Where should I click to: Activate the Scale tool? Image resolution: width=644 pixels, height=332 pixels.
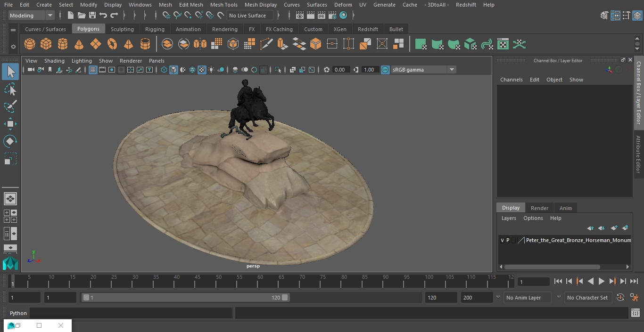click(10, 159)
